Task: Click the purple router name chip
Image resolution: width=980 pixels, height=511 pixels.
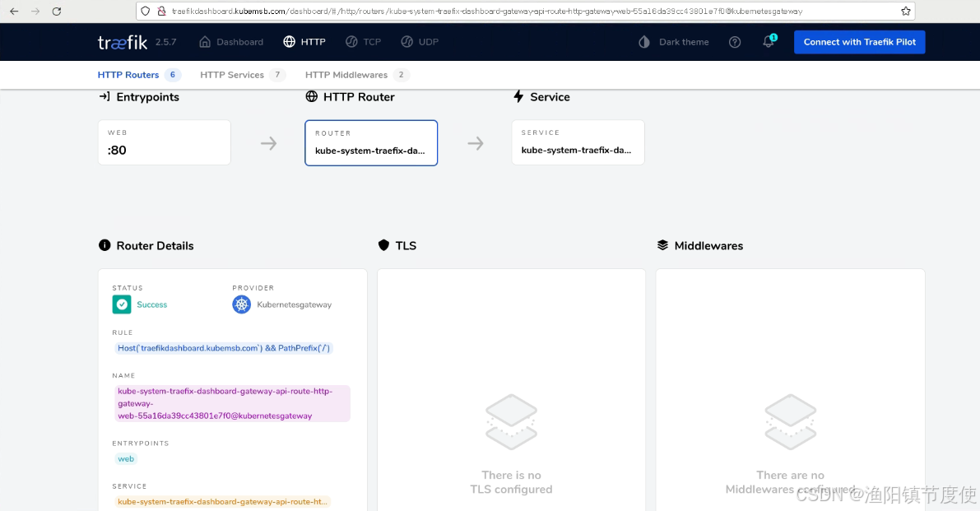Action: (x=232, y=403)
